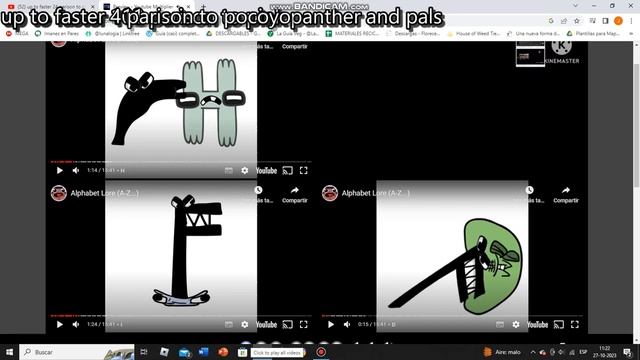
Task: Open the MATERIALES RECIC... bookmark
Action: coord(352,33)
